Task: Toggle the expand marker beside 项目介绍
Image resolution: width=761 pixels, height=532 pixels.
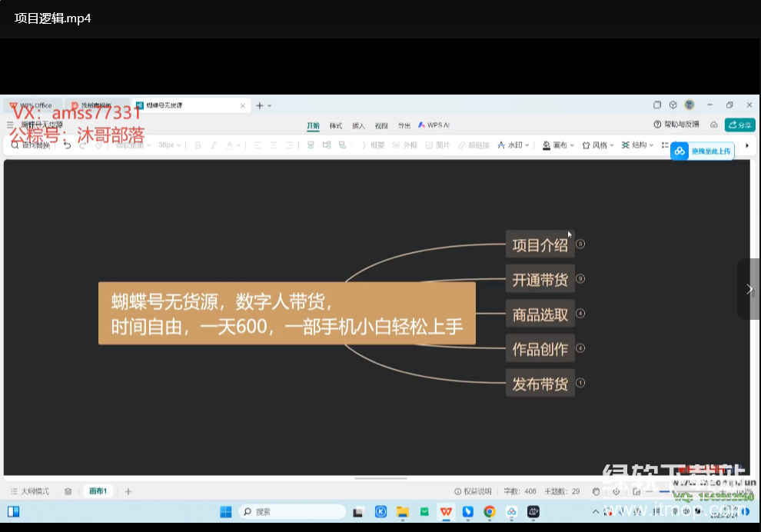Action: (x=580, y=244)
